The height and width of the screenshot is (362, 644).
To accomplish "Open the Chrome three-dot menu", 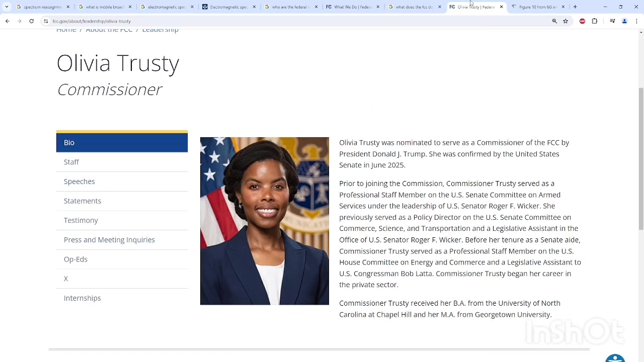I will (x=637, y=21).
